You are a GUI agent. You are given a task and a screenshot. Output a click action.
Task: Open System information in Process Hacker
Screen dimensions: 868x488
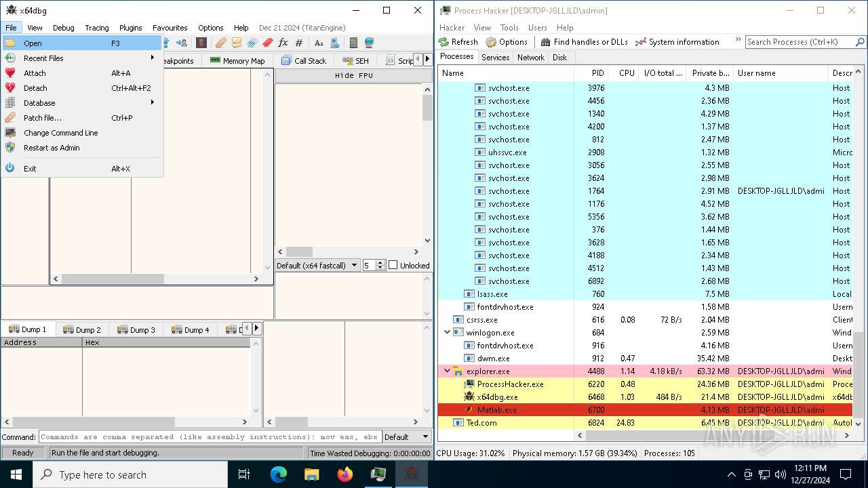[x=677, y=42]
